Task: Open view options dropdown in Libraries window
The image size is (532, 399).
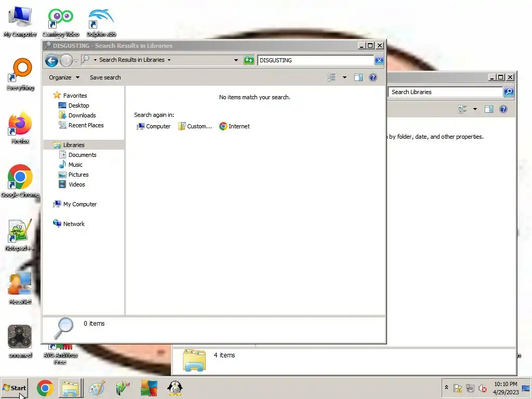Action: (x=475, y=109)
